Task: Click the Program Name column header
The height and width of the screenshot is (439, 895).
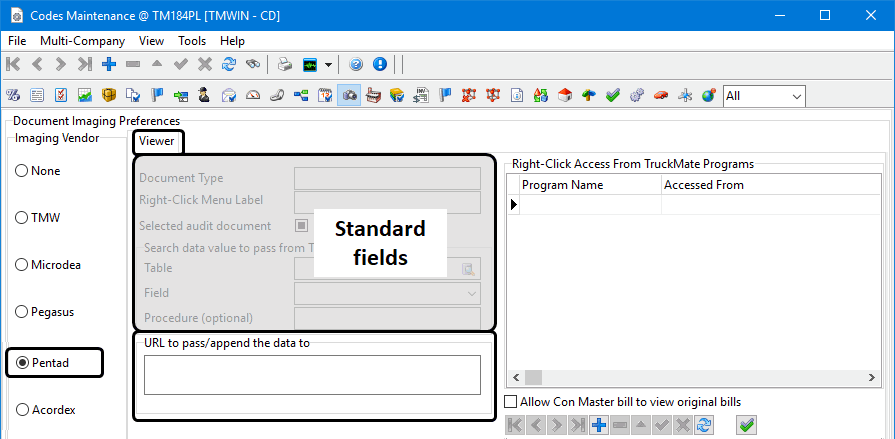Action: coord(590,185)
